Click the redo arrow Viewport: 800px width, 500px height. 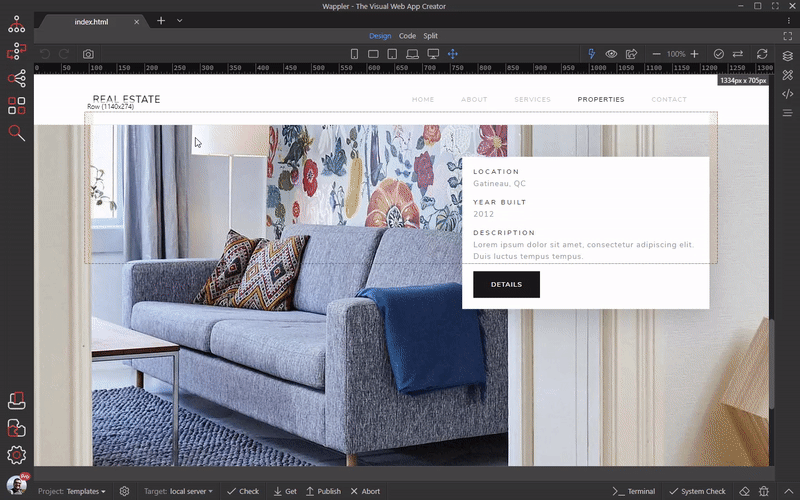tap(64, 54)
